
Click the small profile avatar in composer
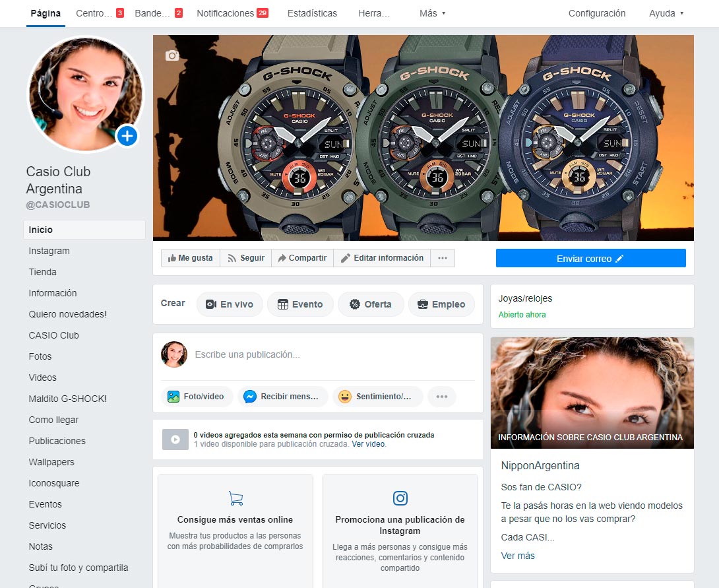click(174, 354)
